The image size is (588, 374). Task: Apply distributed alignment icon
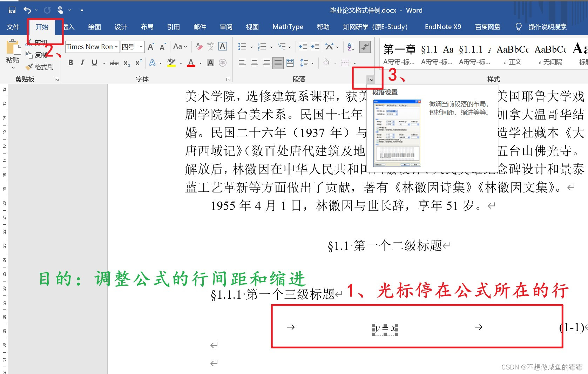(x=290, y=63)
